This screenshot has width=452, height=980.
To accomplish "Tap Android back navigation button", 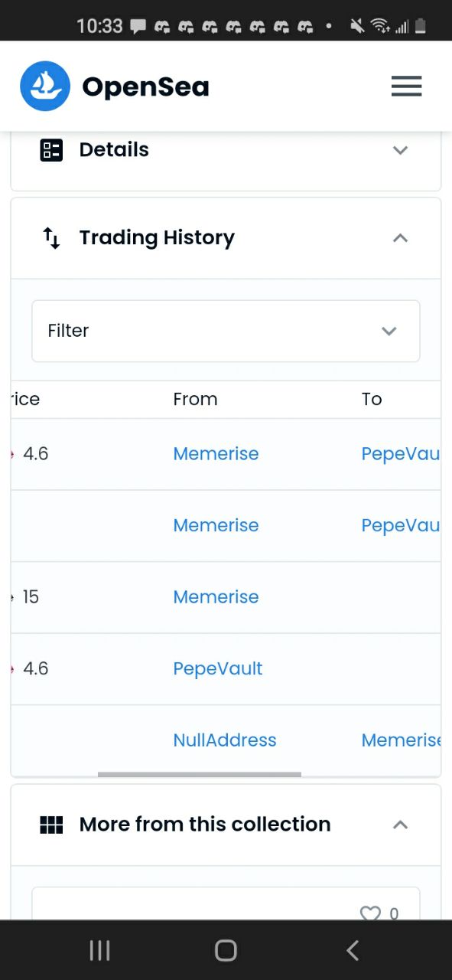I will [352, 951].
